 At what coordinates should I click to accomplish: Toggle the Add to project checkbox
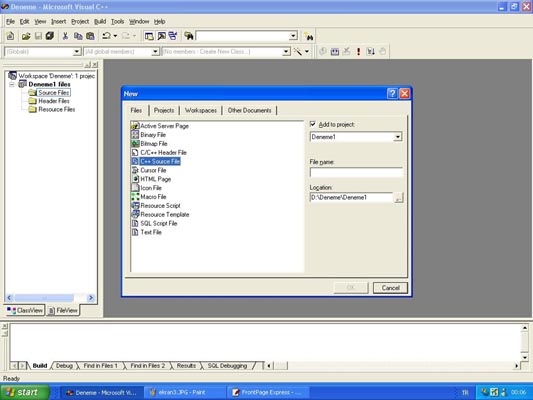click(313, 124)
